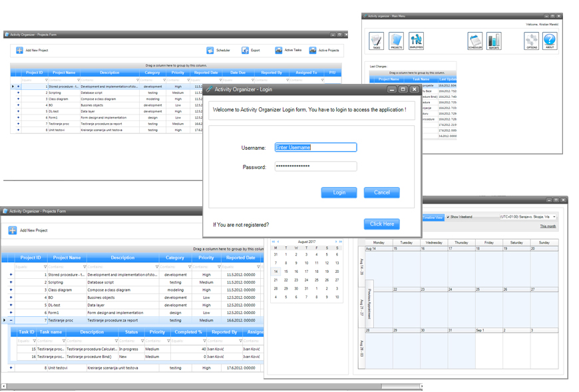579x392 pixels.
Task: Click the Employees icon in Main Menu
Action: [416, 41]
